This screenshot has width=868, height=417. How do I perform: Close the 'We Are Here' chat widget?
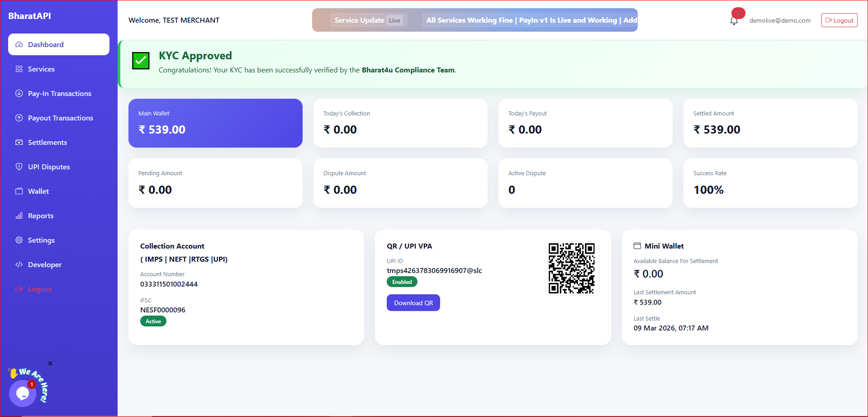click(50, 364)
